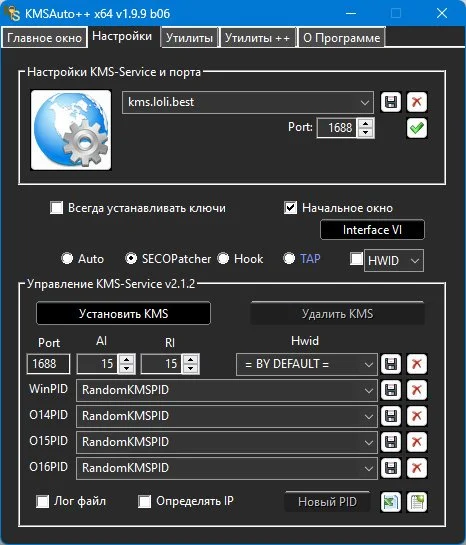Save the kms.loli.best server address
The image size is (466, 545).
(x=391, y=102)
